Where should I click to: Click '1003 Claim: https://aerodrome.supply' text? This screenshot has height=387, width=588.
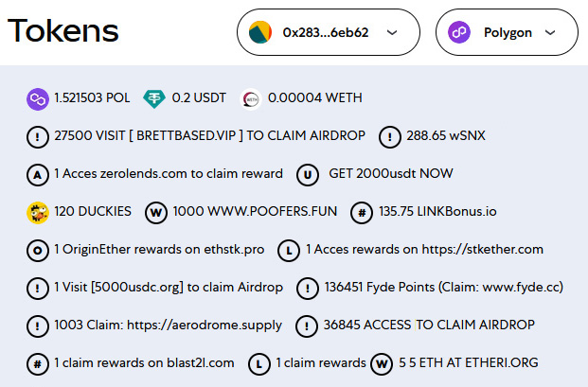pyautogui.click(x=168, y=325)
